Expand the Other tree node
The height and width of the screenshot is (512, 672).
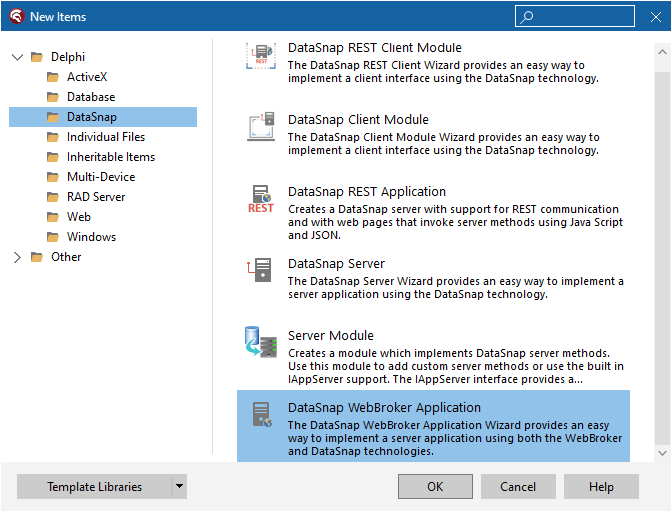click(x=17, y=257)
